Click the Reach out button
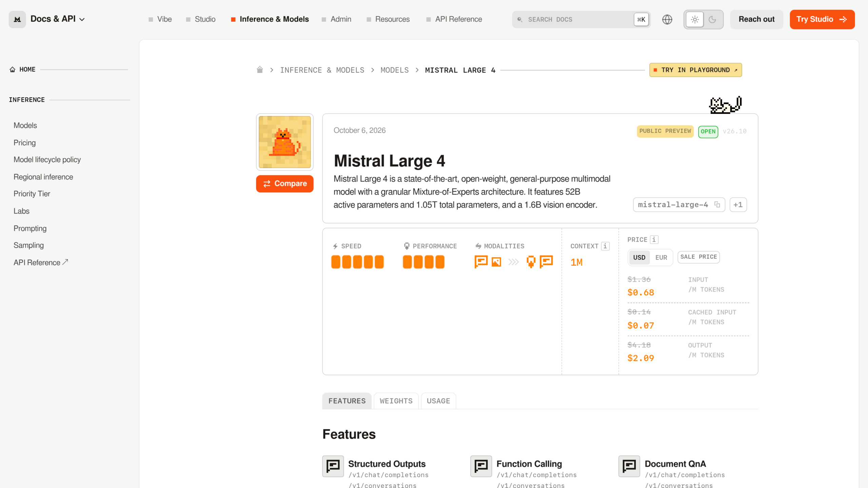Screen dimensions: 868x488 (x=757, y=19)
